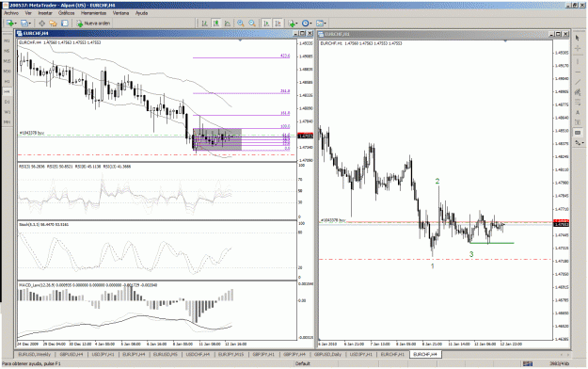The width and height of the screenshot is (588, 369).
Task: Open the Ver menu
Action: pos(28,13)
